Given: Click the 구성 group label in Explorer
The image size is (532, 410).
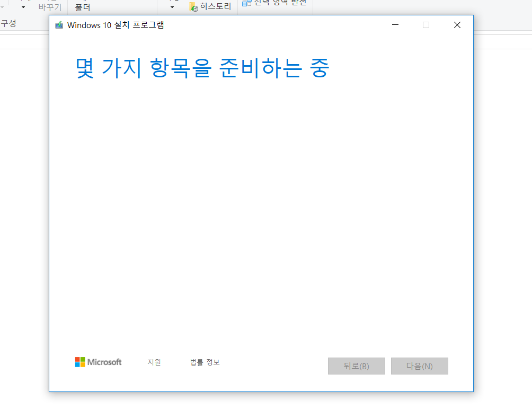Looking at the screenshot, I should 8,23.
